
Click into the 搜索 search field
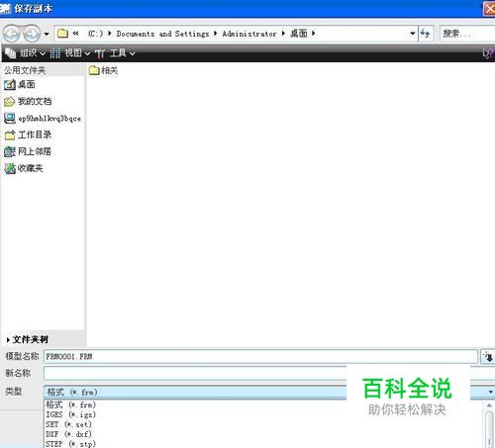(467, 34)
